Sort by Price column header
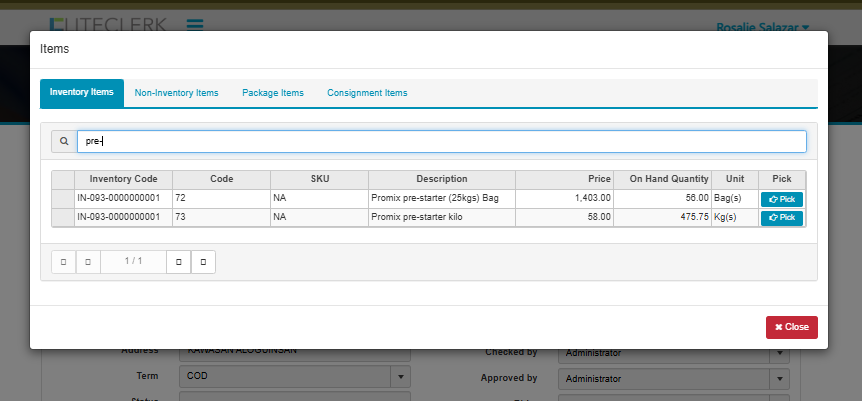862x401 pixels. coord(565,179)
